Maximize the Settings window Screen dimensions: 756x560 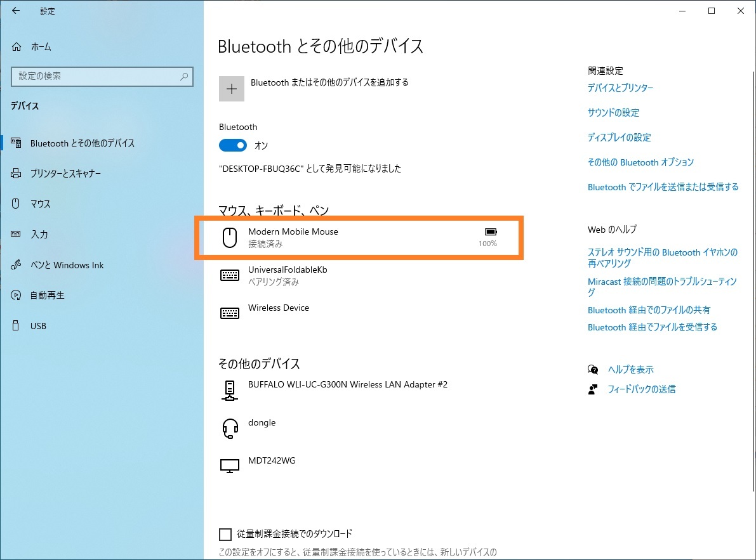coord(711,11)
